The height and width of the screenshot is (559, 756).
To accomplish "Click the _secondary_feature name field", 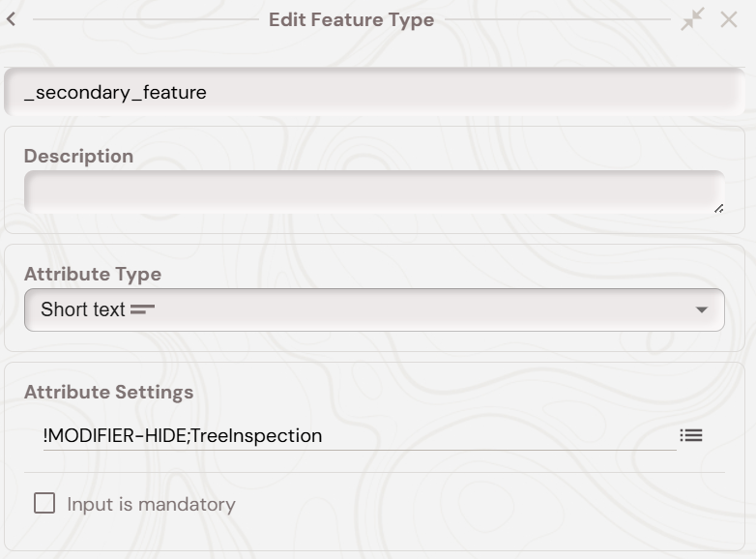I will (x=374, y=93).
